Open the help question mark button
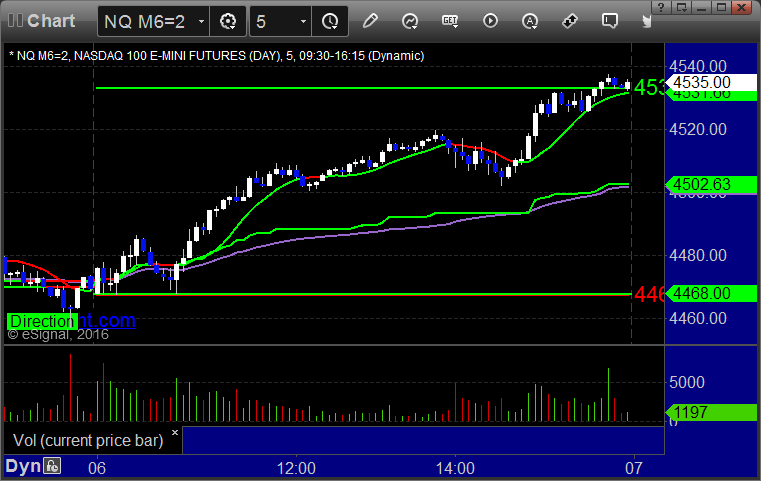The image size is (761, 481). pos(661,7)
